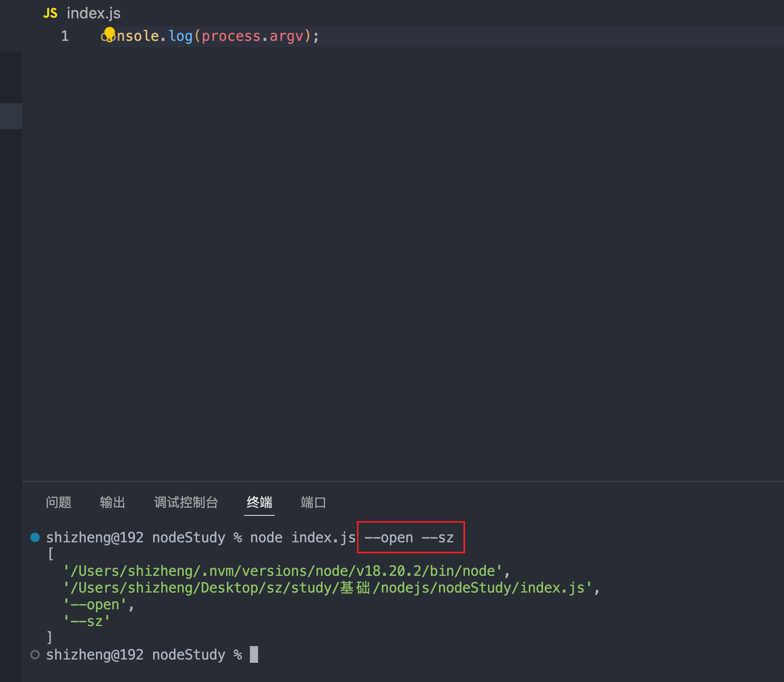784x682 pixels.
Task: Select the 终端 (Terminal) tab
Action: point(259,502)
